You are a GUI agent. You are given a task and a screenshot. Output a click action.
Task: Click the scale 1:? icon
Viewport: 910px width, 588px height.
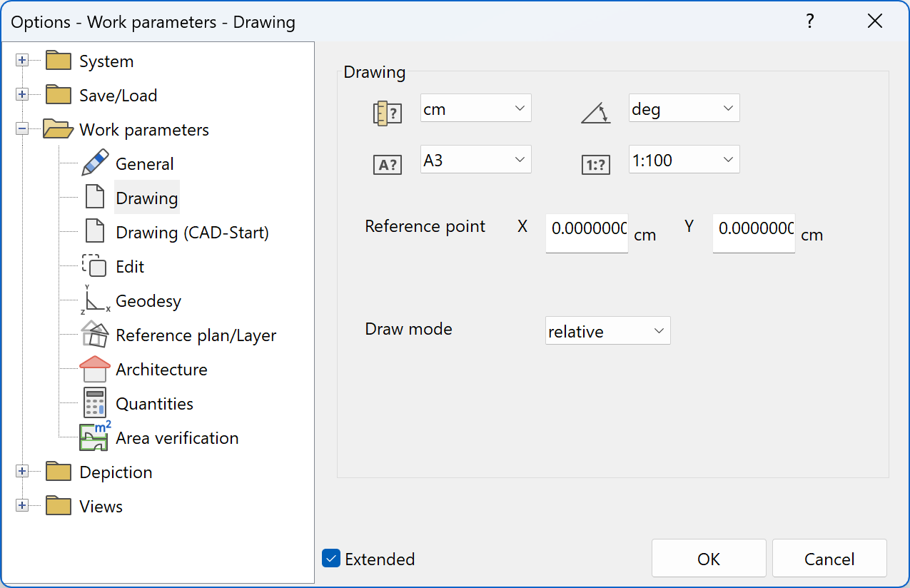(x=596, y=164)
